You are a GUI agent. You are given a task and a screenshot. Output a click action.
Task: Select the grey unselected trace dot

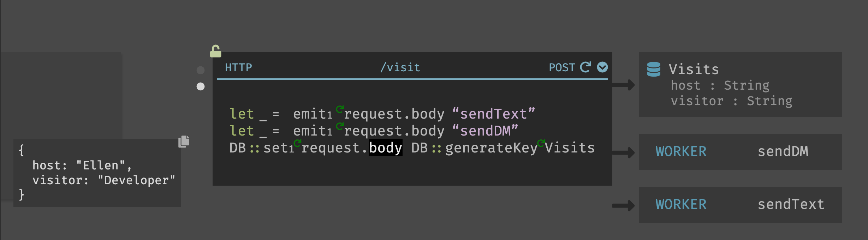pyautogui.click(x=201, y=70)
